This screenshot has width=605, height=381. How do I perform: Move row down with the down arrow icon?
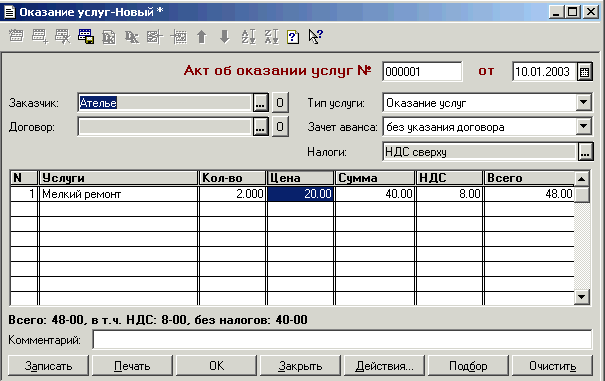[224, 37]
